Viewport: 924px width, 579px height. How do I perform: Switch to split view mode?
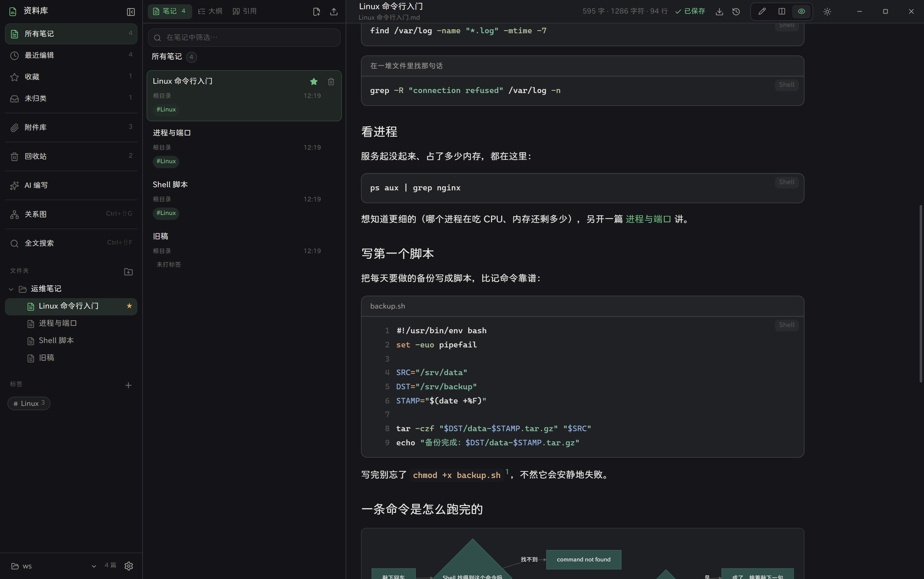(782, 11)
